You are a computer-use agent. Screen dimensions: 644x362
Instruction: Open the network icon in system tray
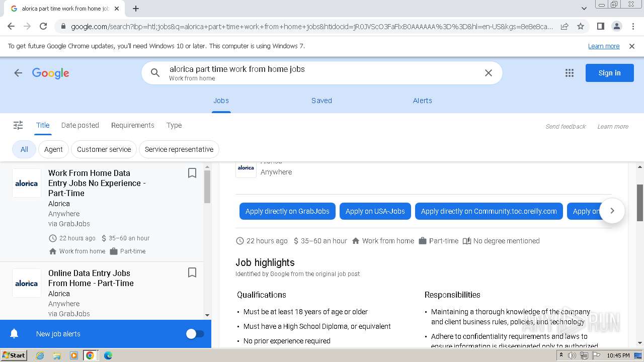pyautogui.click(x=584, y=355)
